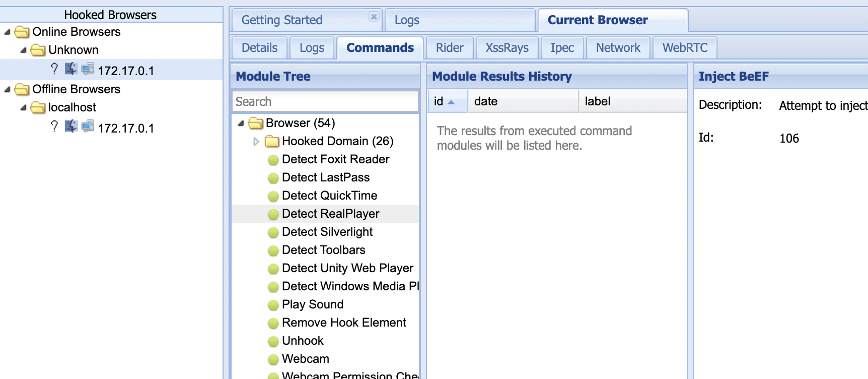Collapse the Online Browsers tree node
Image resolution: width=868 pixels, height=379 pixels.
7,32
